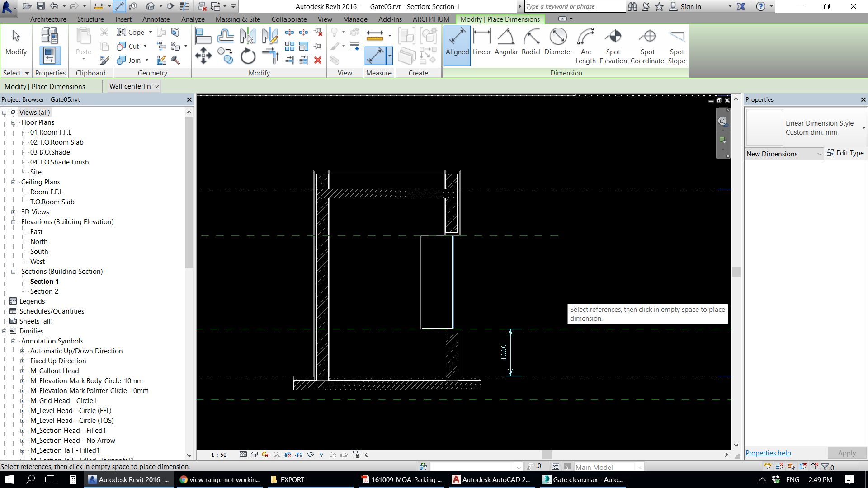Switch to the Collaborate ribbon tab
The width and height of the screenshot is (868, 488).
click(x=289, y=19)
